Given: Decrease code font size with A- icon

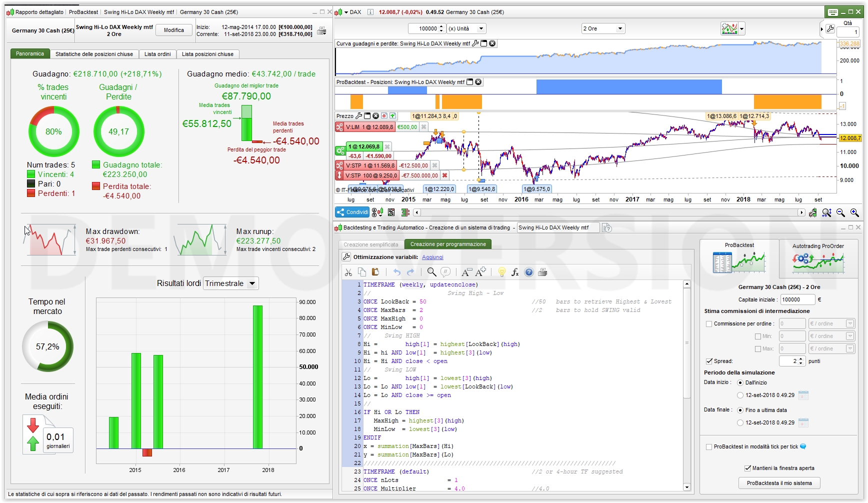Looking at the screenshot, I should click(x=466, y=272).
